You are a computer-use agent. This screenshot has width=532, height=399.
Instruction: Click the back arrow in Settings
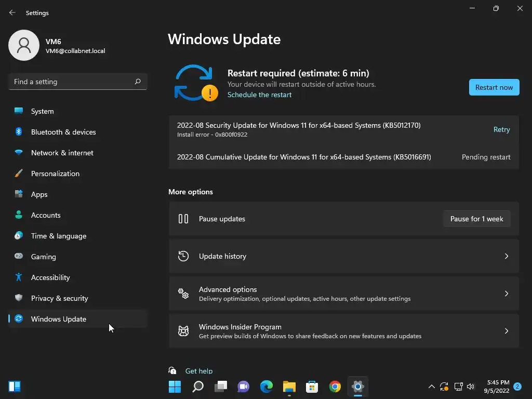pyautogui.click(x=12, y=12)
